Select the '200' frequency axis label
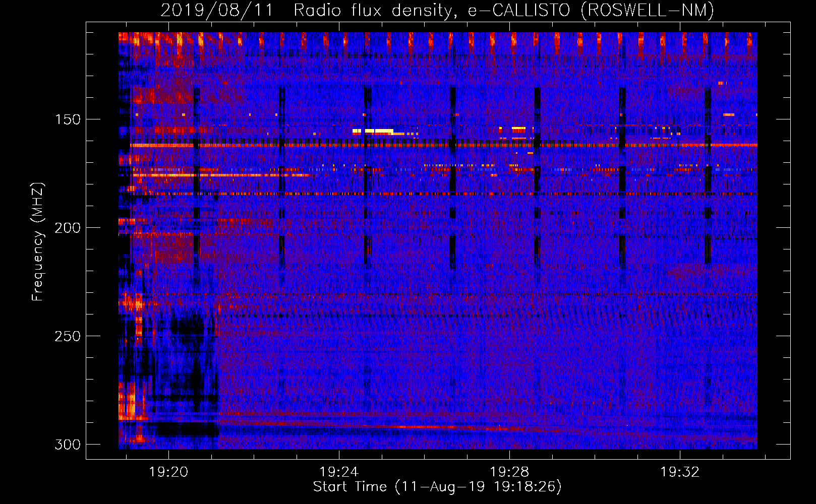The width and height of the screenshot is (816, 504). click(67, 228)
